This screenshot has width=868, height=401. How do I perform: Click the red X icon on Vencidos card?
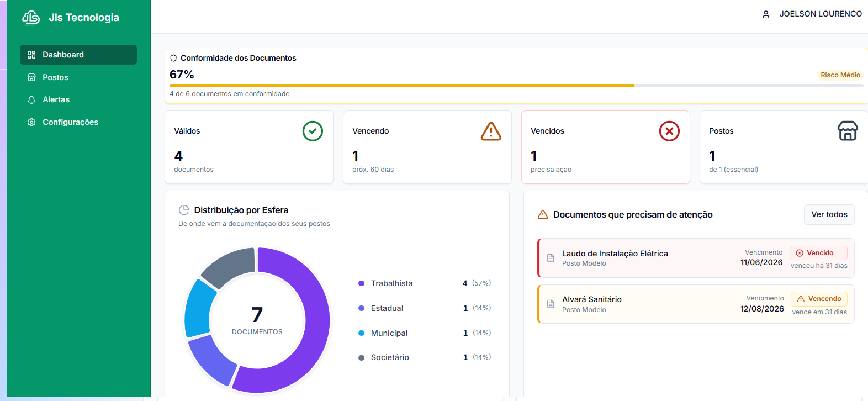(x=669, y=131)
